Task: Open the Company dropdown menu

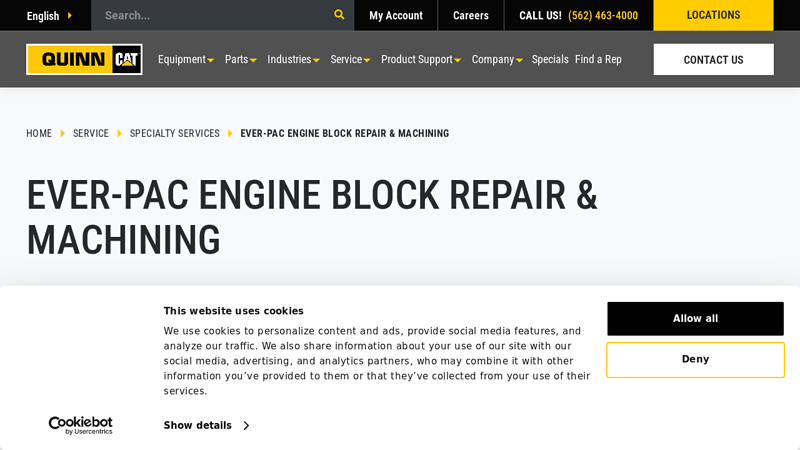Action: coord(497,59)
